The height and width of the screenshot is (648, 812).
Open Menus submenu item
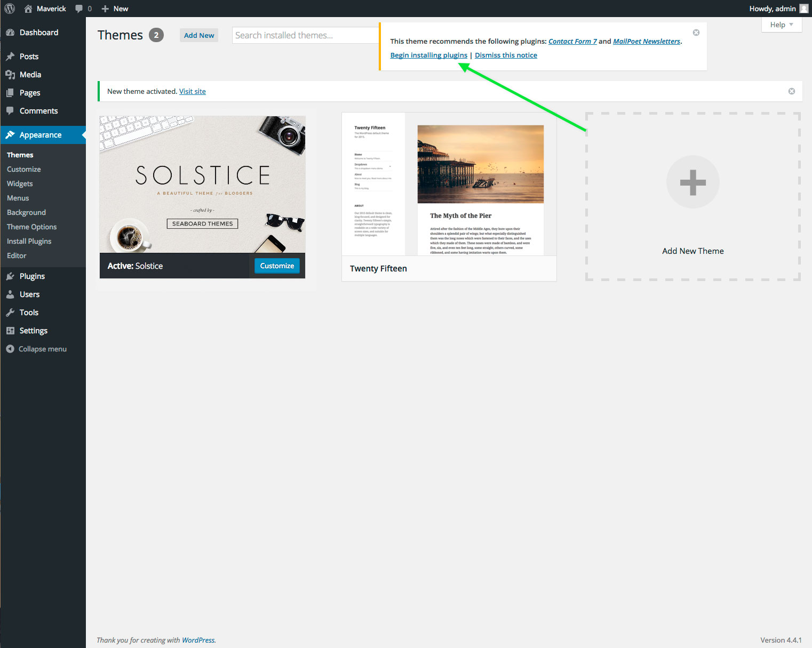click(18, 198)
